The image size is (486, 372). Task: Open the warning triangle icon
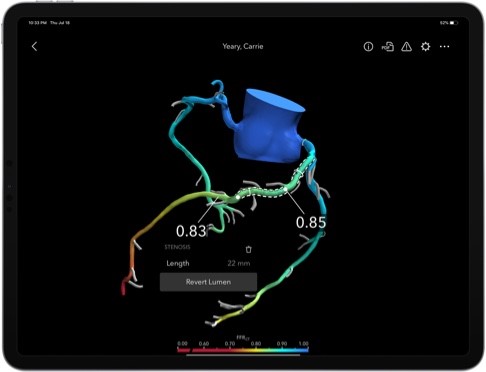(x=406, y=47)
